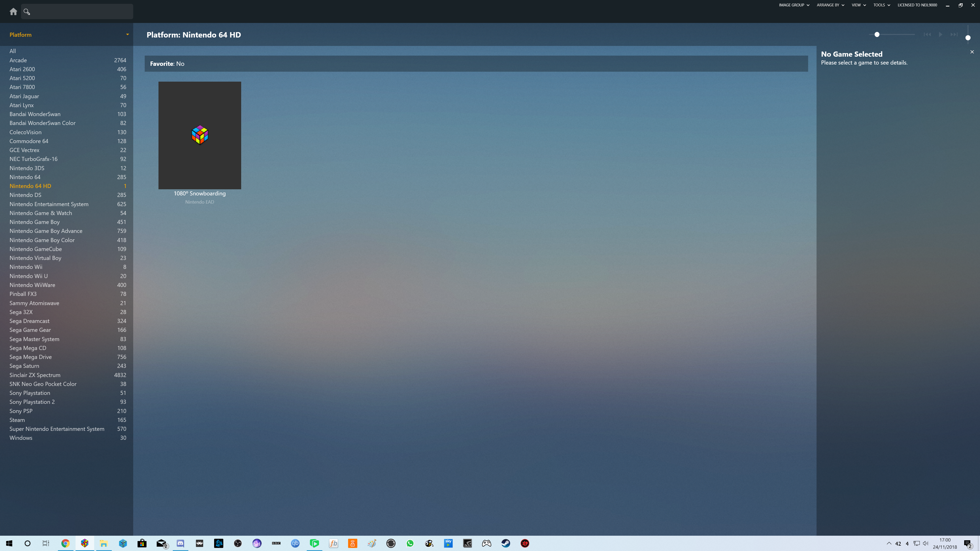The height and width of the screenshot is (551, 980).
Task: Click the Nintendo EAD developer text
Action: point(200,202)
